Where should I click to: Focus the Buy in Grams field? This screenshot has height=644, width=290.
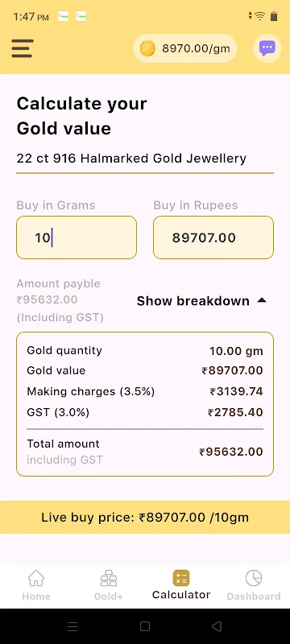77,237
